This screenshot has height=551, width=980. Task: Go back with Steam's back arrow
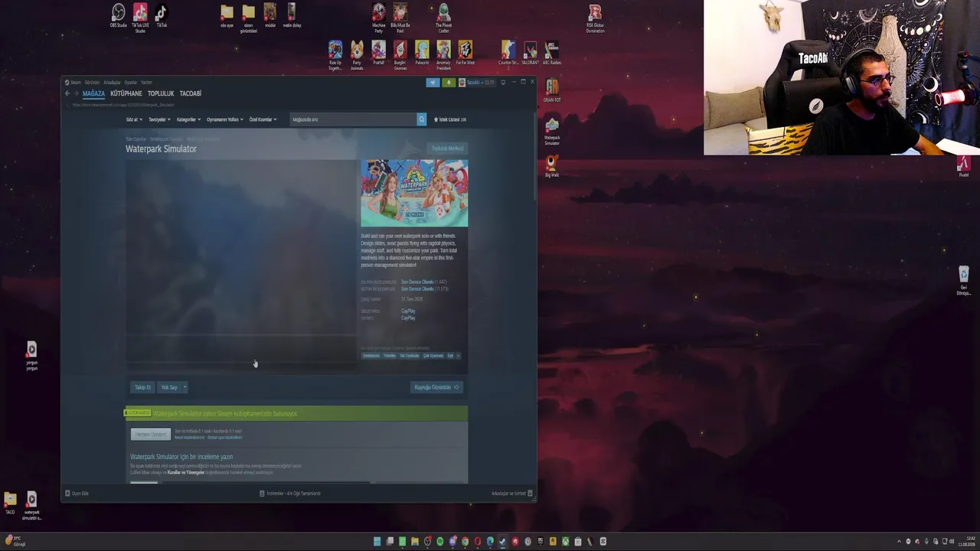(x=67, y=93)
